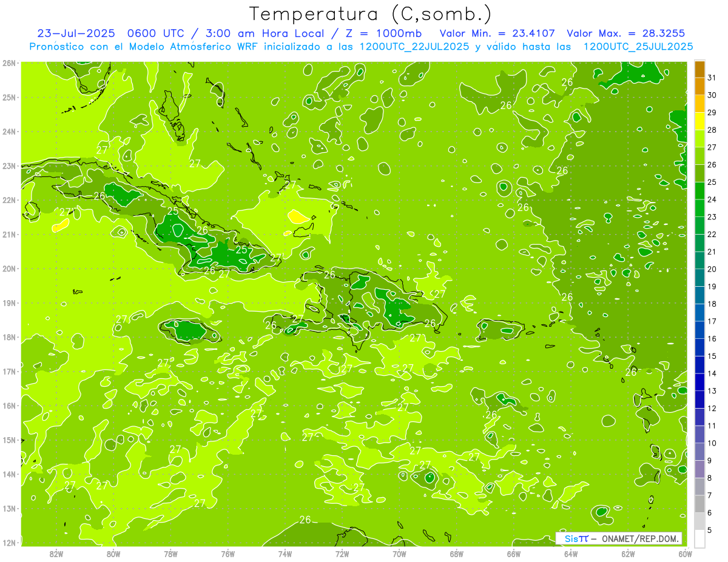728x562 pixels.
Task: Click the '82W' longitude axis label
Action: point(56,554)
